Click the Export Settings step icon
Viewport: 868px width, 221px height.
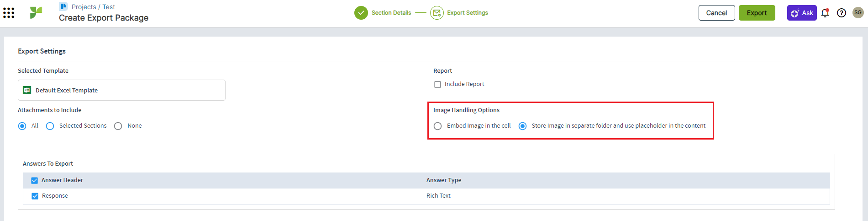tap(437, 13)
